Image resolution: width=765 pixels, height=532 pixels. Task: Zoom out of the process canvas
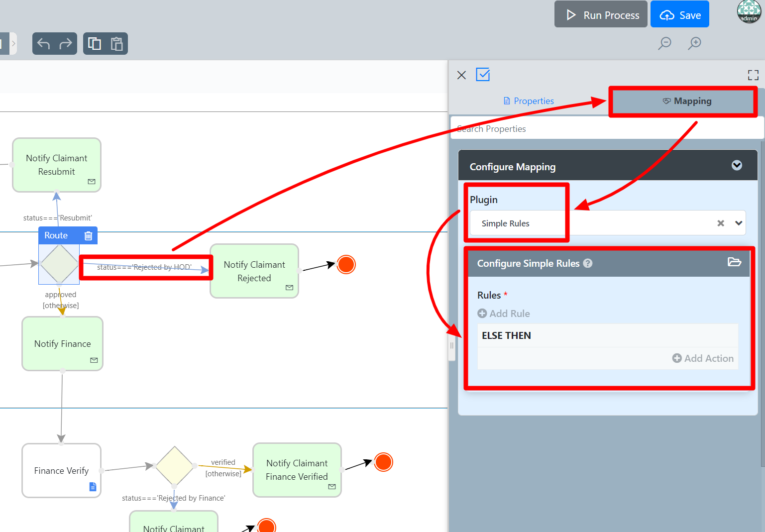click(664, 44)
